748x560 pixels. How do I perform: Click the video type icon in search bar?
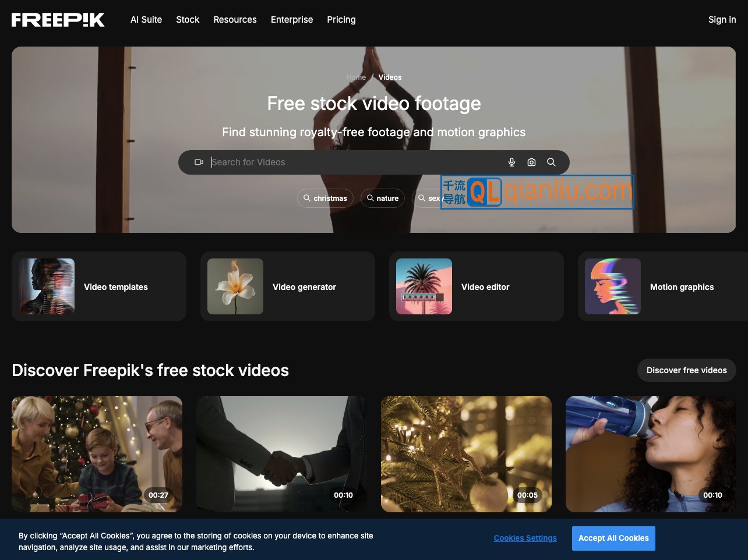pyautogui.click(x=199, y=162)
